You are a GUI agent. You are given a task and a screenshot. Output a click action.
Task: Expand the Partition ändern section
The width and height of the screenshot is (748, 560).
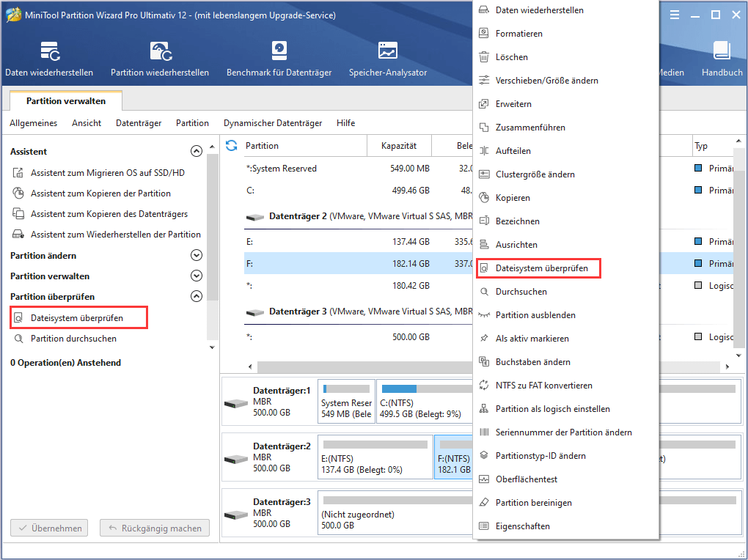[196, 255]
